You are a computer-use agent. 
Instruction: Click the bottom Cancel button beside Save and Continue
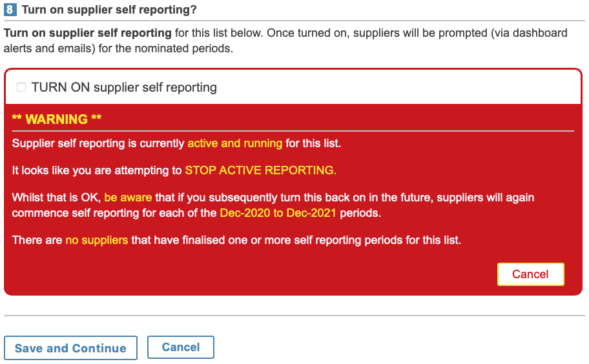pos(181,347)
